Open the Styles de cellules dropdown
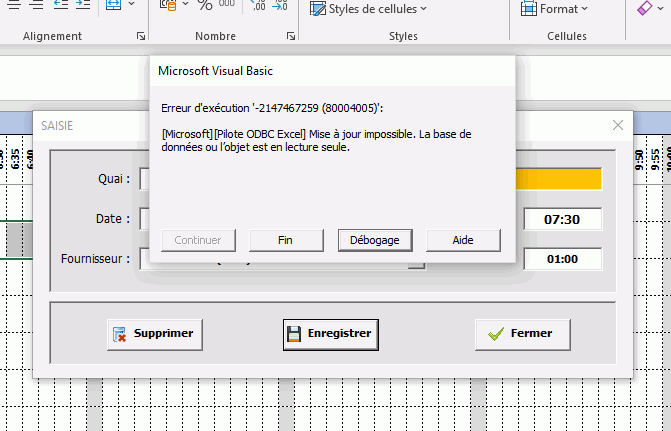671x431 pixels. [x=368, y=9]
